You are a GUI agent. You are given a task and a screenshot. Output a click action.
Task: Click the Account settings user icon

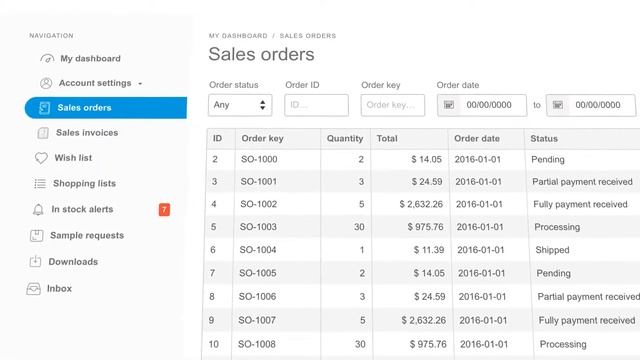point(46,83)
